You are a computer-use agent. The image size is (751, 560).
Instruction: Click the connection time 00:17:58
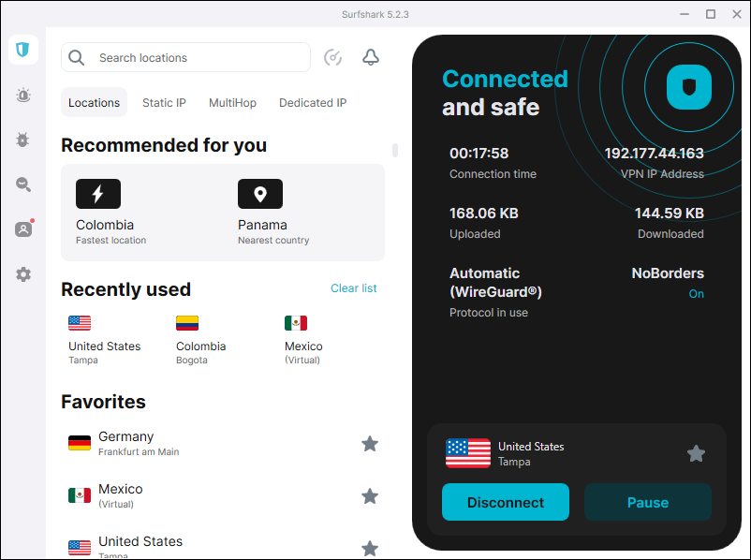[x=479, y=154]
